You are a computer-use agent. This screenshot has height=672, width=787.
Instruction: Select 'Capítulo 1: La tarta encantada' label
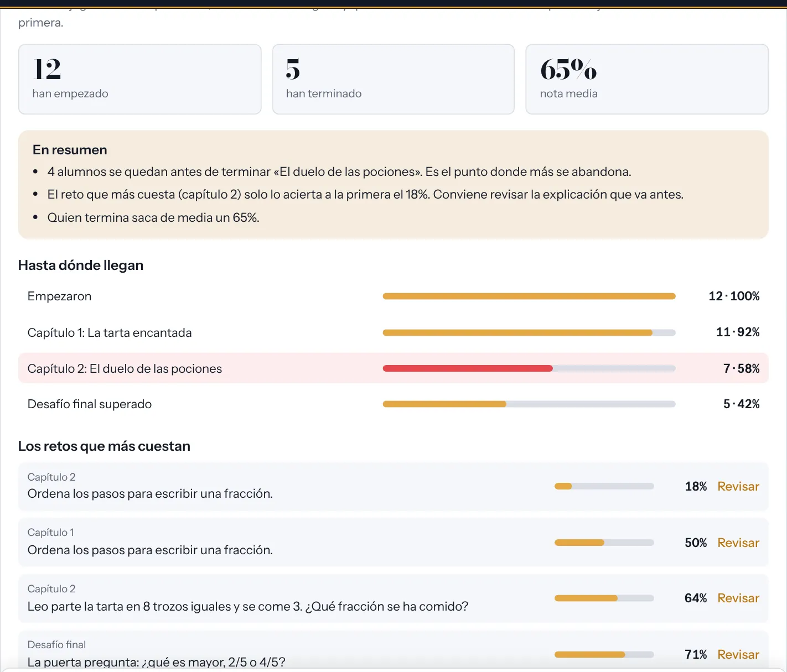click(110, 333)
